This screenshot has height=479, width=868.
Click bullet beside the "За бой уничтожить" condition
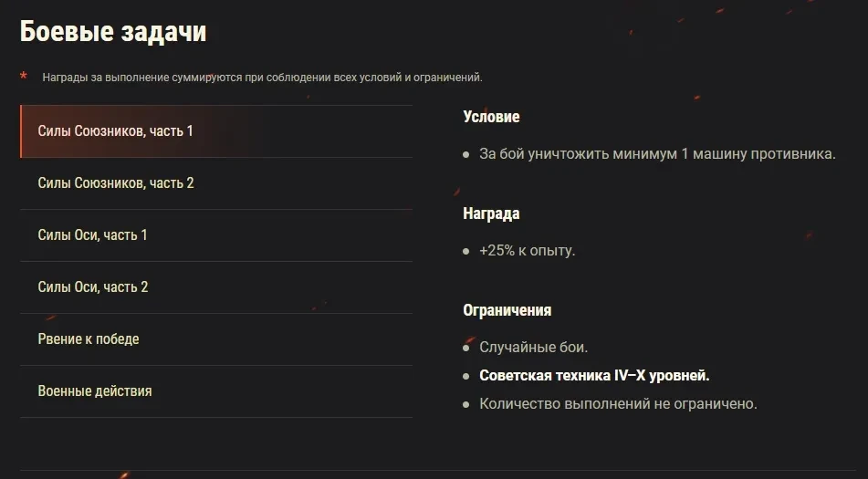point(466,154)
